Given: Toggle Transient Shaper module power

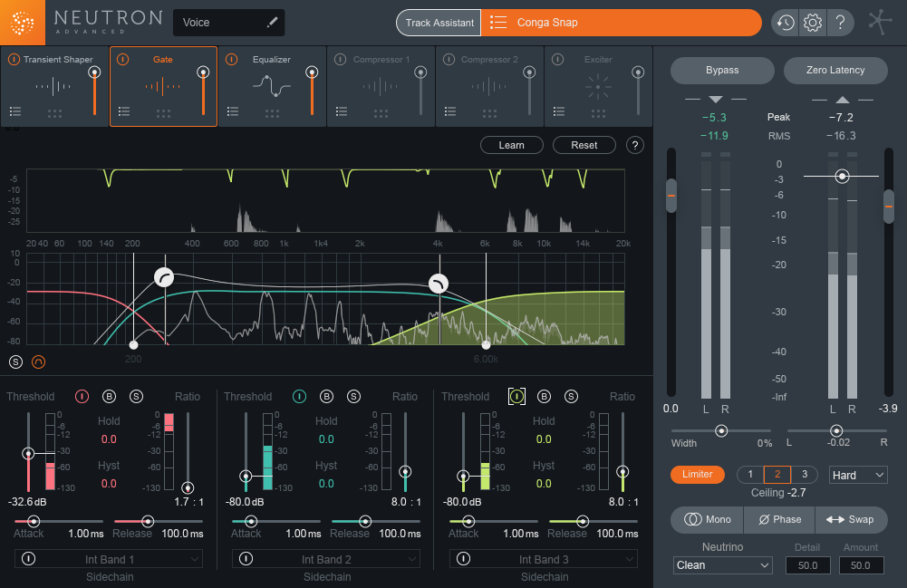Looking at the screenshot, I should click(x=14, y=60).
